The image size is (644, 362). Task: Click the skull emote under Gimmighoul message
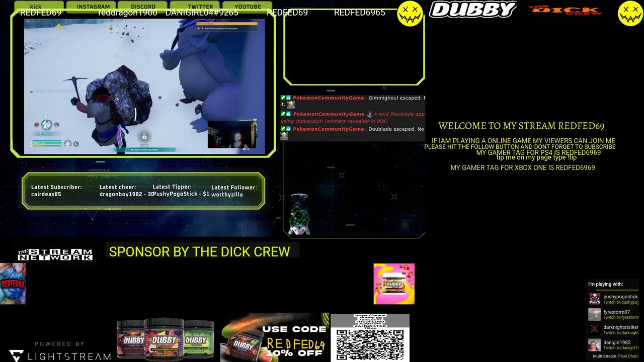tap(291, 105)
